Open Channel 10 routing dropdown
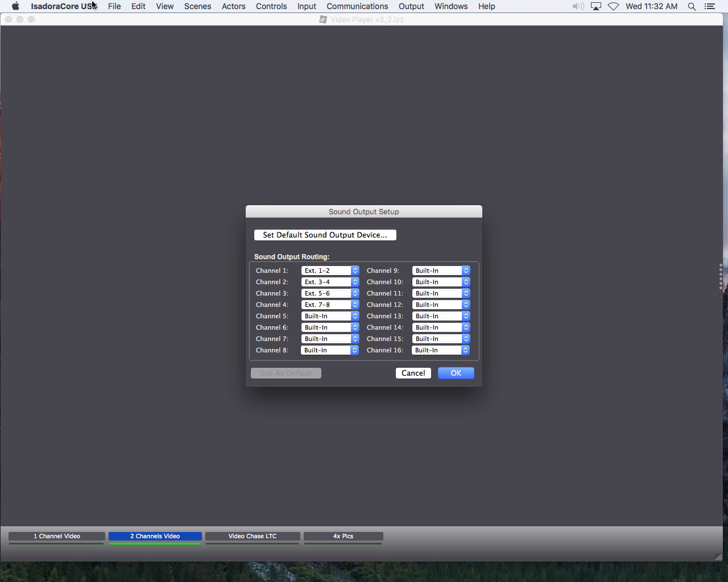Viewport: 728px width, 582px height. click(x=441, y=282)
